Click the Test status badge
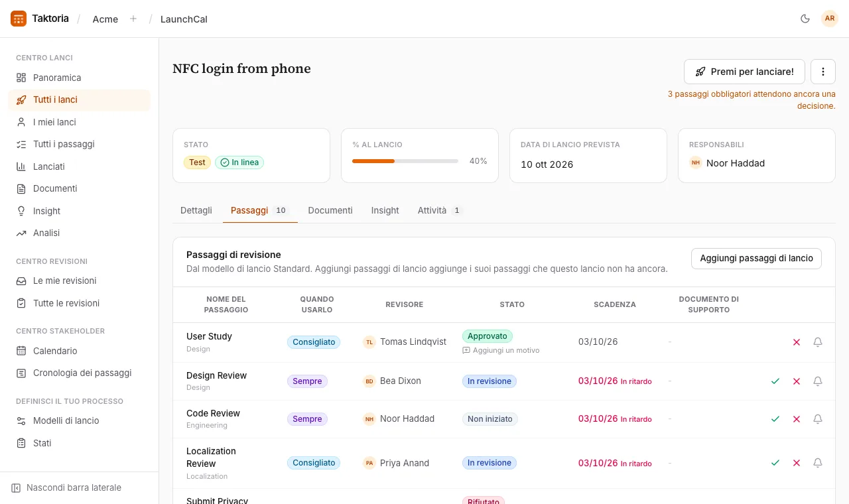849x504 pixels. click(x=197, y=162)
